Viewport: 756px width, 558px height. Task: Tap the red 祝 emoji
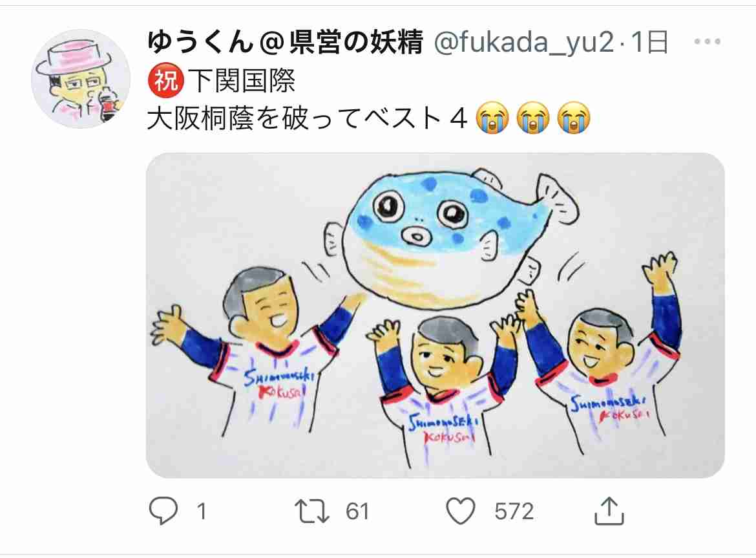coord(166,80)
